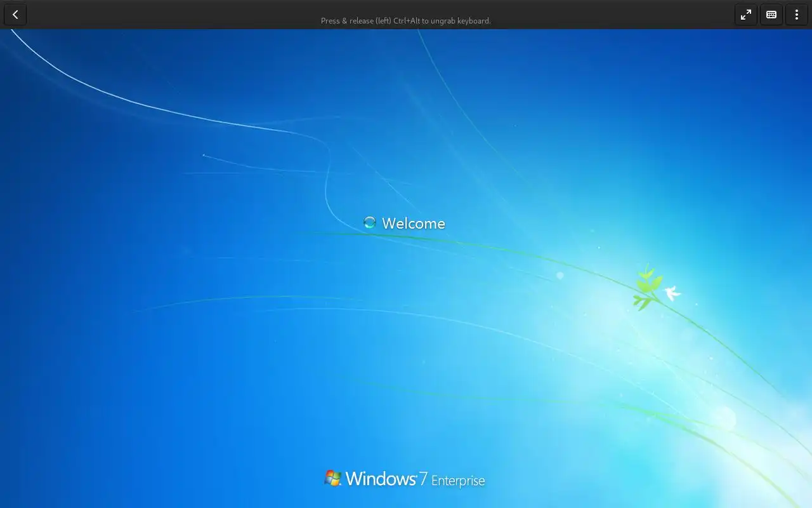Go back using the top-left arrow

(15, 15)
